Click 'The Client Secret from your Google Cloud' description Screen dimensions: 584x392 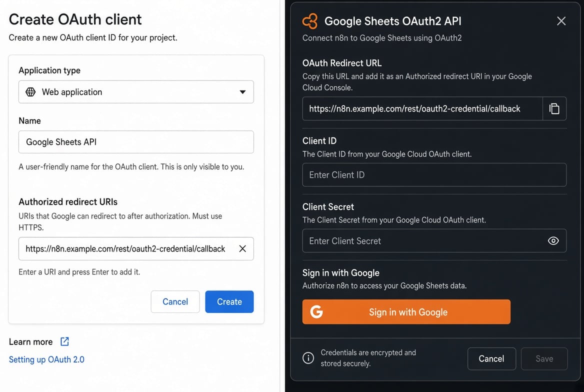tap(394, 220)
